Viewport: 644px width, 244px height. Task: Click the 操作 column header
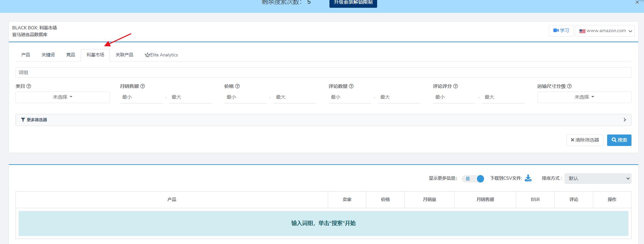coord(612,200)
